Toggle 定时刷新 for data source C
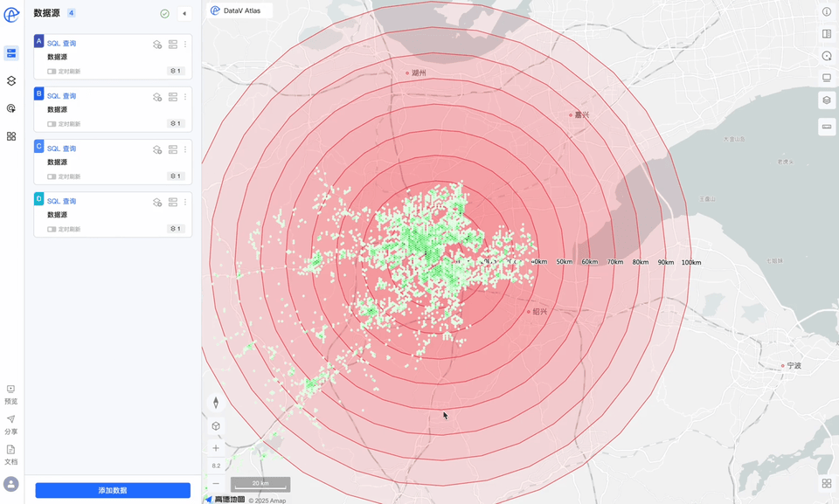Viewport: 839px width, 504px height. tap(52, 176)
